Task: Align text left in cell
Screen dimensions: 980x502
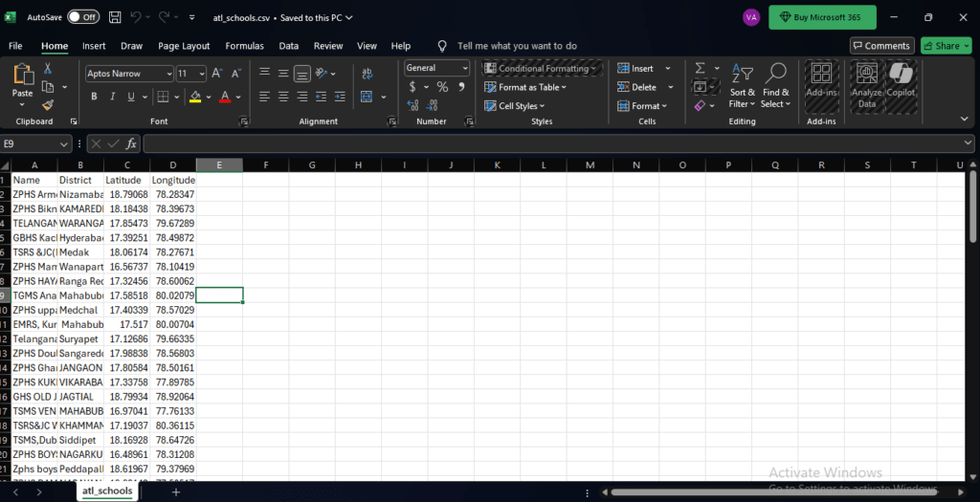Action: tap(264, 97)
